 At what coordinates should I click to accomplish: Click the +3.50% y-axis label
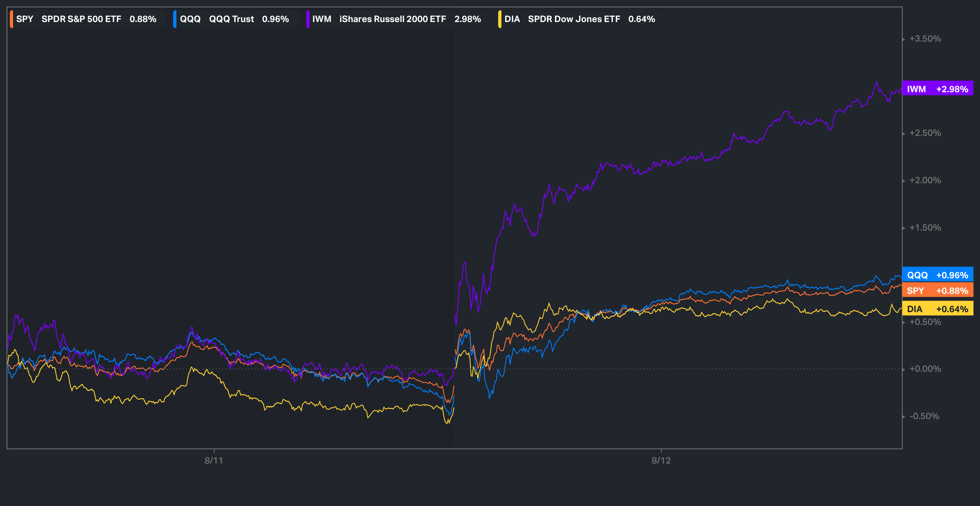(x=925, y=39)
